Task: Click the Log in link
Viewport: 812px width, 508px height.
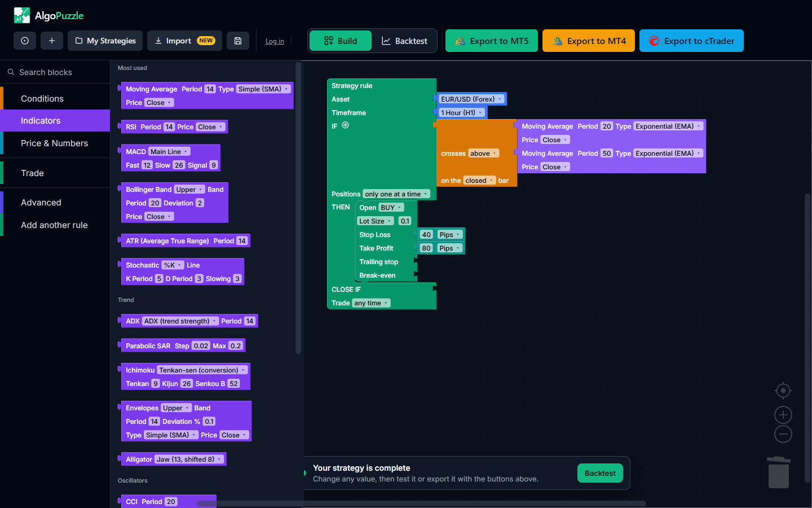Action: pos(275,41)
